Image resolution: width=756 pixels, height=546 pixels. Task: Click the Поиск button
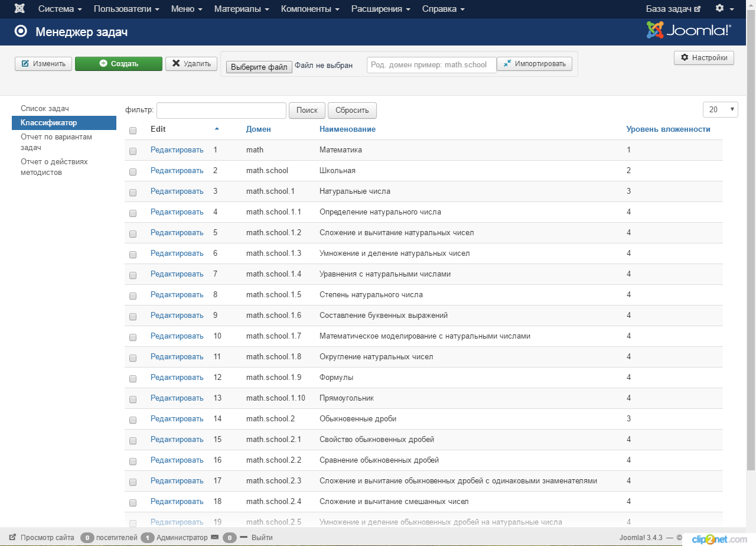[x=307, y=110]
